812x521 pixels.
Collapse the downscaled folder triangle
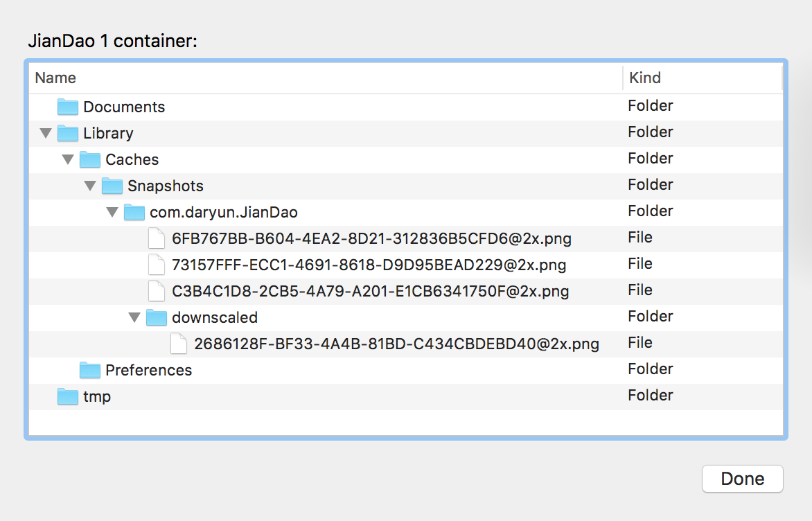[134, 317]
